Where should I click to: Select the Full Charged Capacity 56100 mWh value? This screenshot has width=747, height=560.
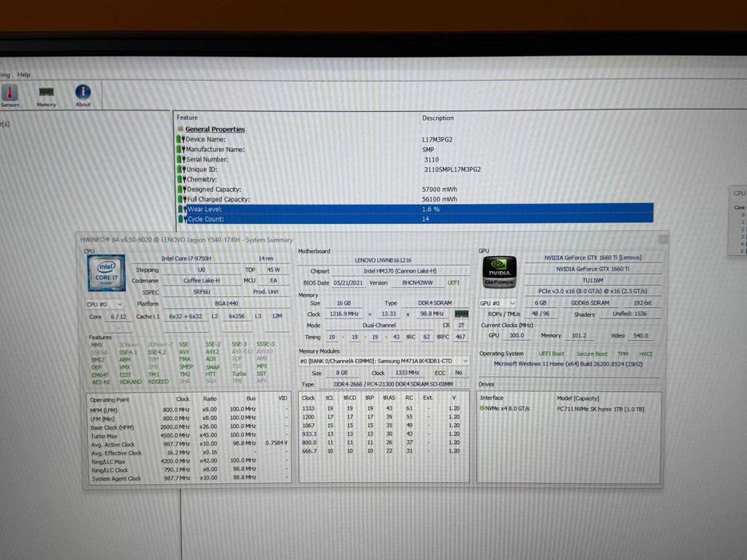pyautogui.click(x=440, y=199)
